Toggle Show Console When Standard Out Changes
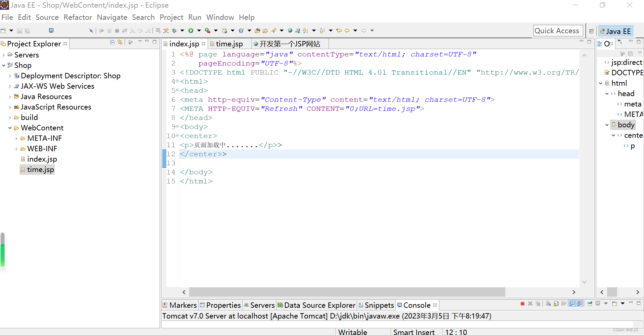 pos(572,304)
